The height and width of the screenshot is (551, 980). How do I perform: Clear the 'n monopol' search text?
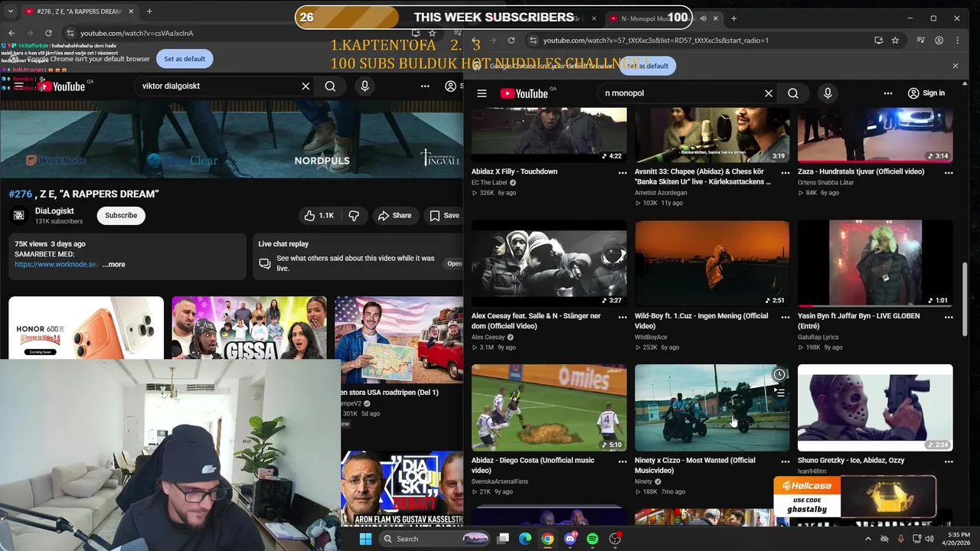pyautogui.click(x=769, y=93)
